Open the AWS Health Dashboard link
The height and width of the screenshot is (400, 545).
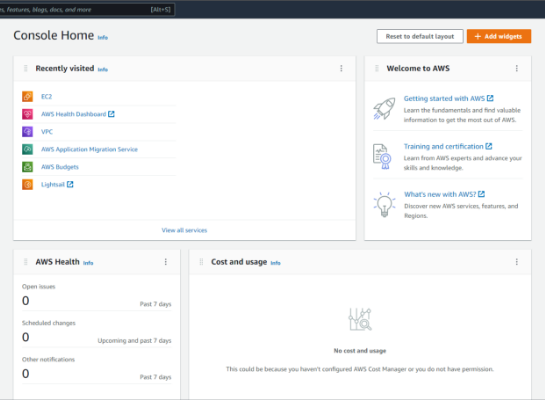74,114
